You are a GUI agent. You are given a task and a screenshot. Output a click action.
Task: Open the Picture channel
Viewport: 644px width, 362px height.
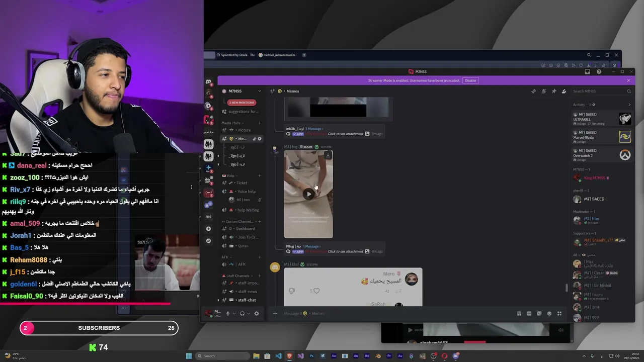(x=242, y=130)
